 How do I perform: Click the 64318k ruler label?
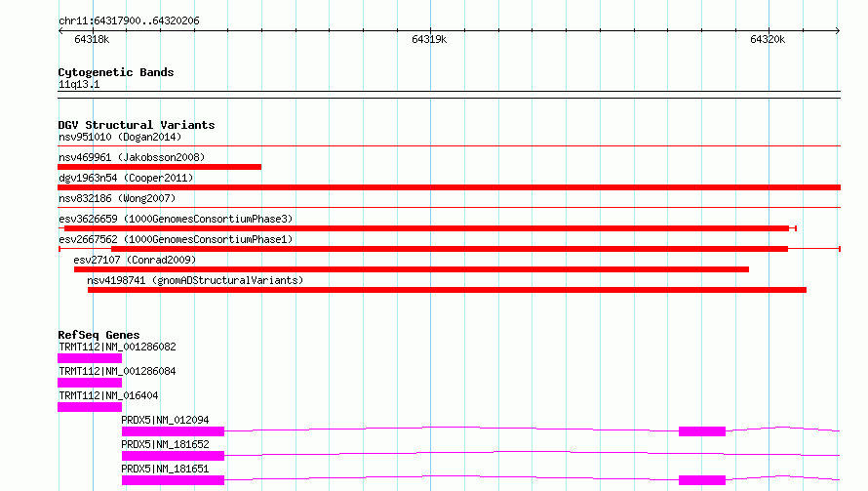(x=92, y=39)
